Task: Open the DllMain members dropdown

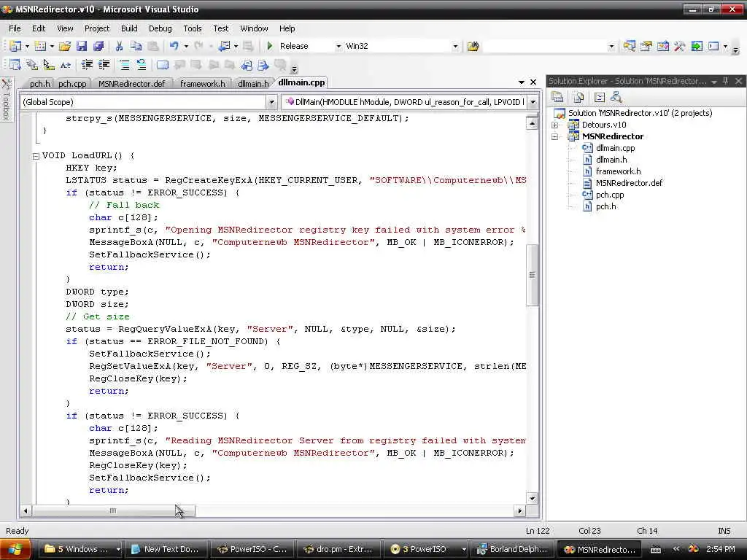Action: click(533, 102)
